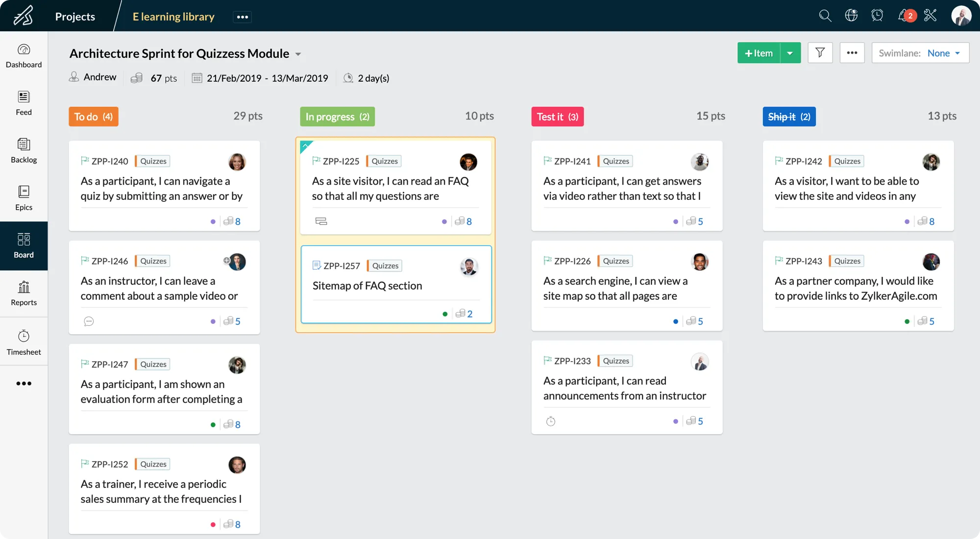Screen dimensions: 980x539
Task: Expand the sprint title dropdown arrow
Action: click(x=298, y=53)
